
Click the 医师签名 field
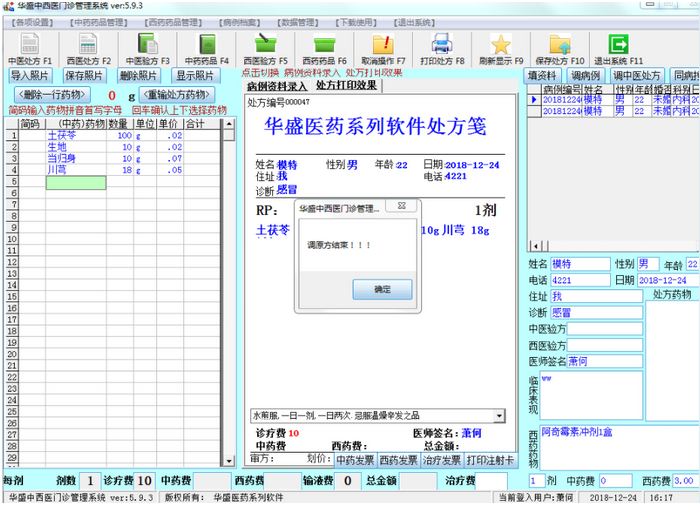(605, 361)
